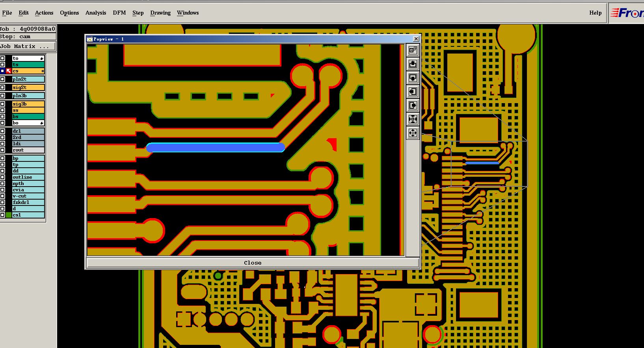Open the Actions menu

click(x=44, y=13)
